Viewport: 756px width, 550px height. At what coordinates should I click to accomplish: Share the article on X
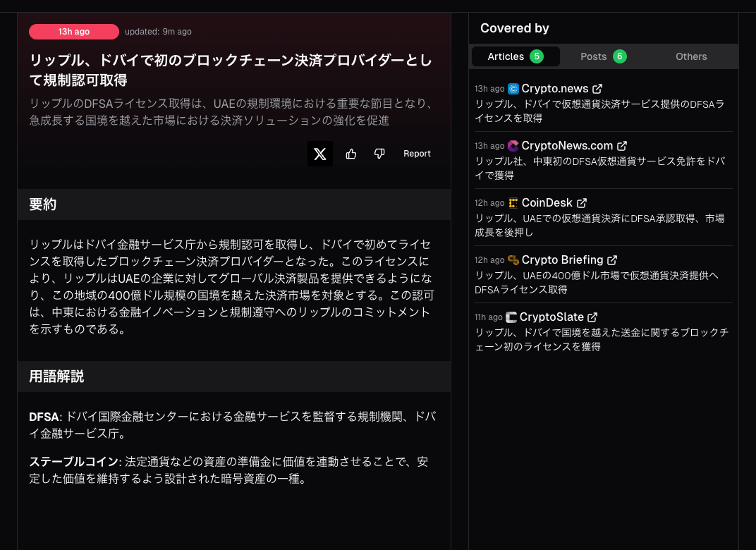point(320,154)
